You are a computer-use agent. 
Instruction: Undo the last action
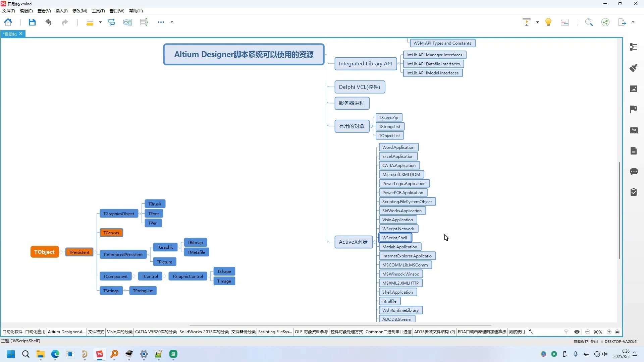point(48,22)
